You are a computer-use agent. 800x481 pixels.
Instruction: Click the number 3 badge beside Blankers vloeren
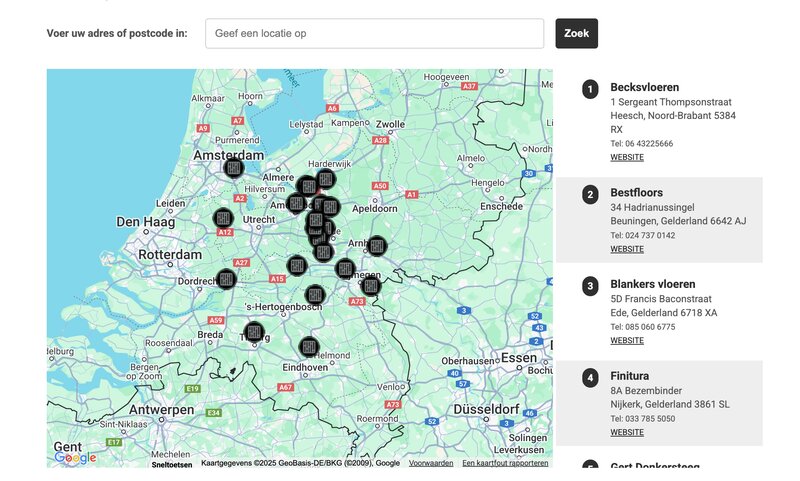(590, 286)
